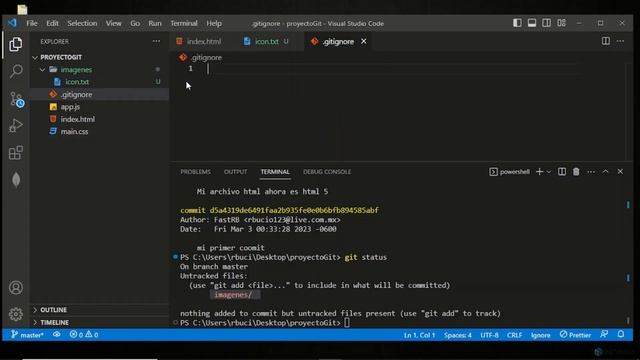
Task: Toggle secondary side bar layout icon
Action: pyautogui.click(x=547, y=23)
